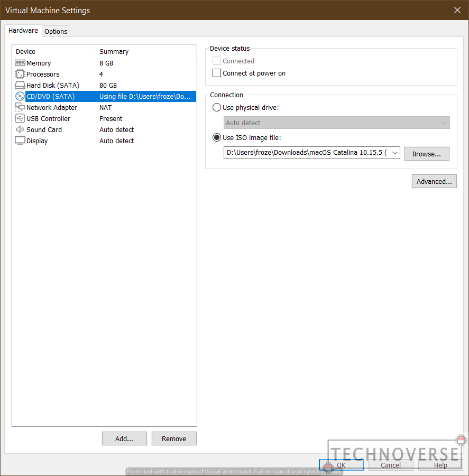Click the Browse... button
The height and width of the screenshot is (476, 469).
point(427,154)
